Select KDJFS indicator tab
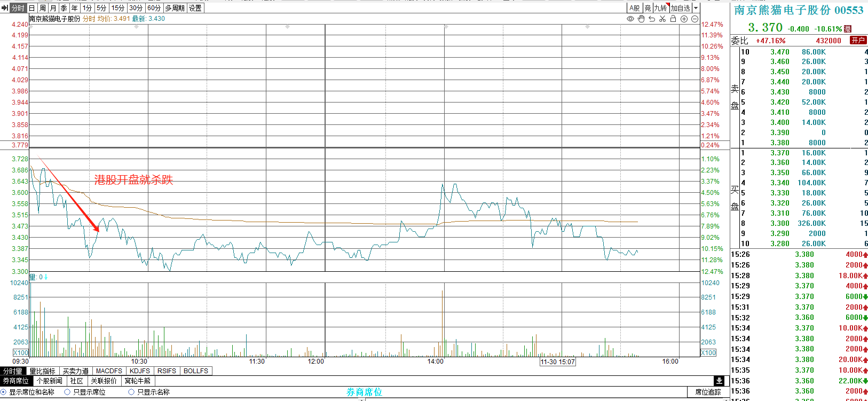Image resolution: width=868 pixels, height=401 pixels. [140, 371]
